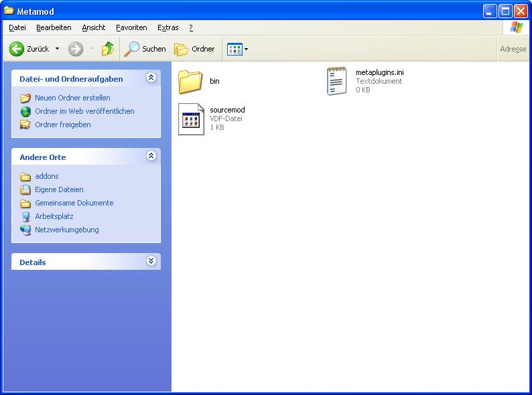
Task: Open the ? help menu
Action: (x=191, y=28)
